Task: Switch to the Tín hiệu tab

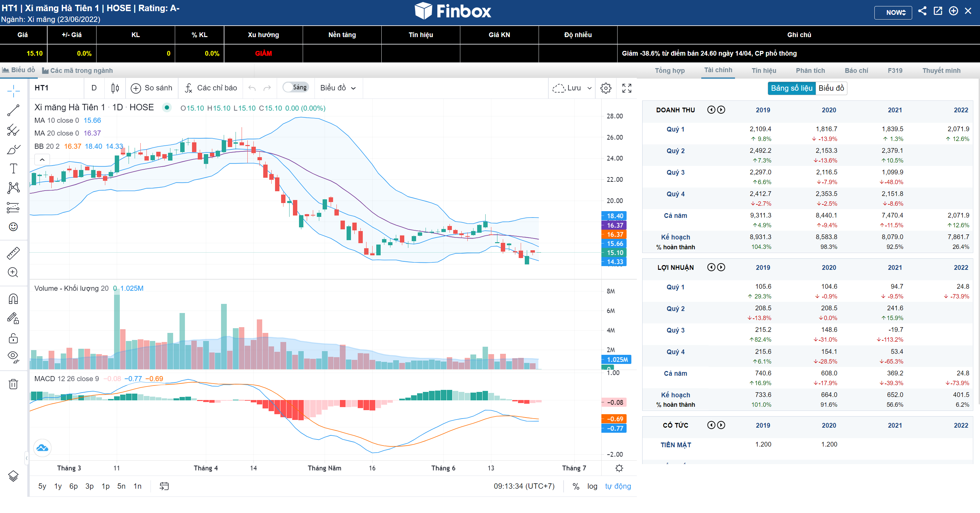Action: coord(764,70)
